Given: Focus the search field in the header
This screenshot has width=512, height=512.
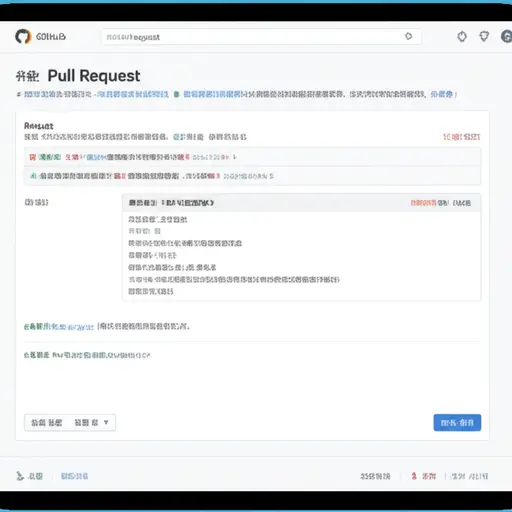Looking at the screenshot, I should (261, 37).
